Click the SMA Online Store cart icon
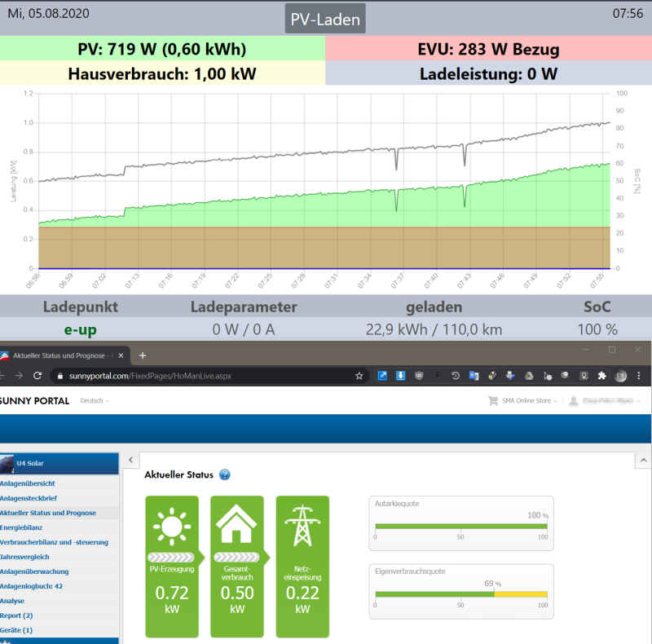This screenshot has height=644, width=652. [493, 400]
